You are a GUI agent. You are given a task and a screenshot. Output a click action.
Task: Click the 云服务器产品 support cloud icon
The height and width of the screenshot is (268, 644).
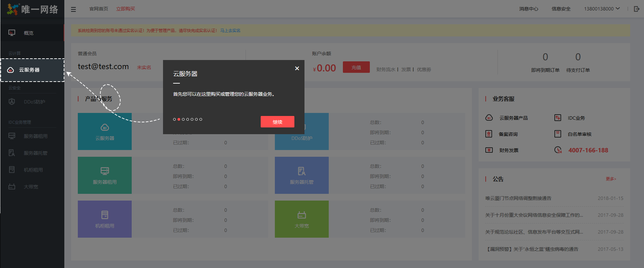489,118
